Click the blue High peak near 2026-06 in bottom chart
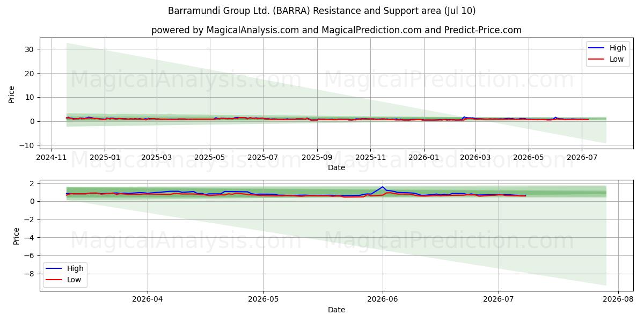This screenshot has width=644, height=322. click(x=383, y=187)
